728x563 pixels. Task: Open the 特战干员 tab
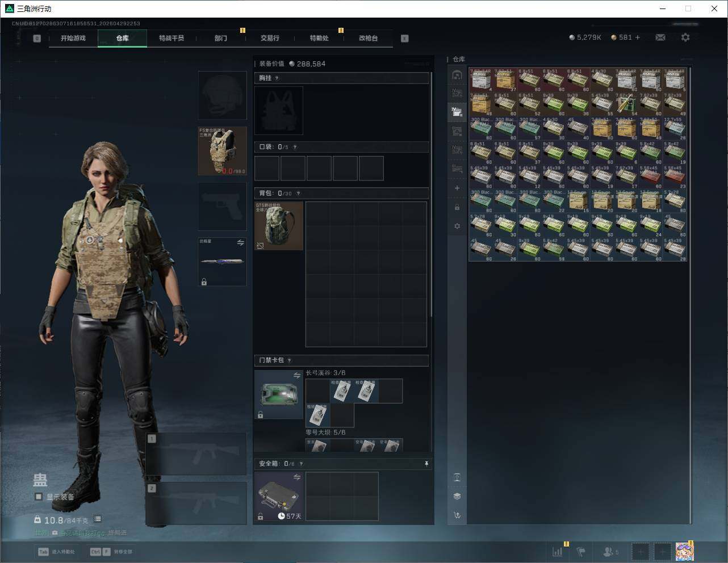click(x=171, y=38)
